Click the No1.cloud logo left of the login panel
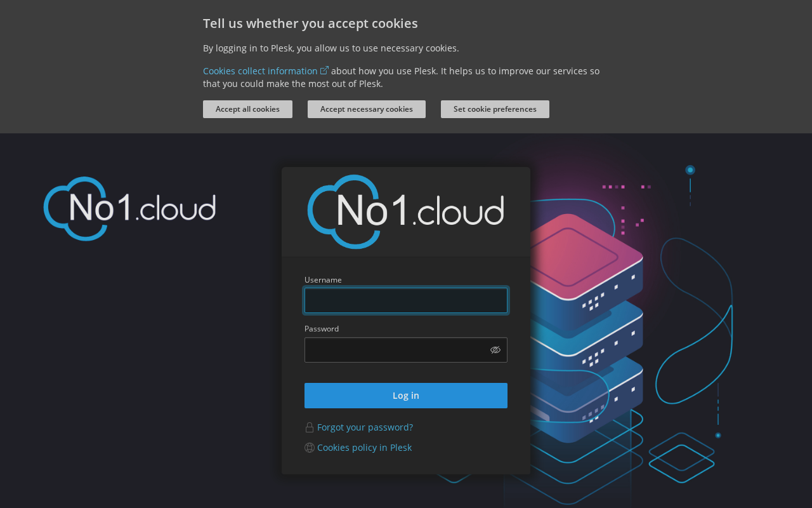812x508 pixels. 130,209
